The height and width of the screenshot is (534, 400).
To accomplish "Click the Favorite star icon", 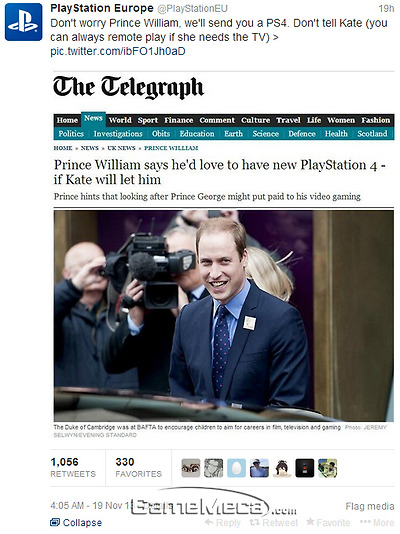I will click(x=310, y=521).
